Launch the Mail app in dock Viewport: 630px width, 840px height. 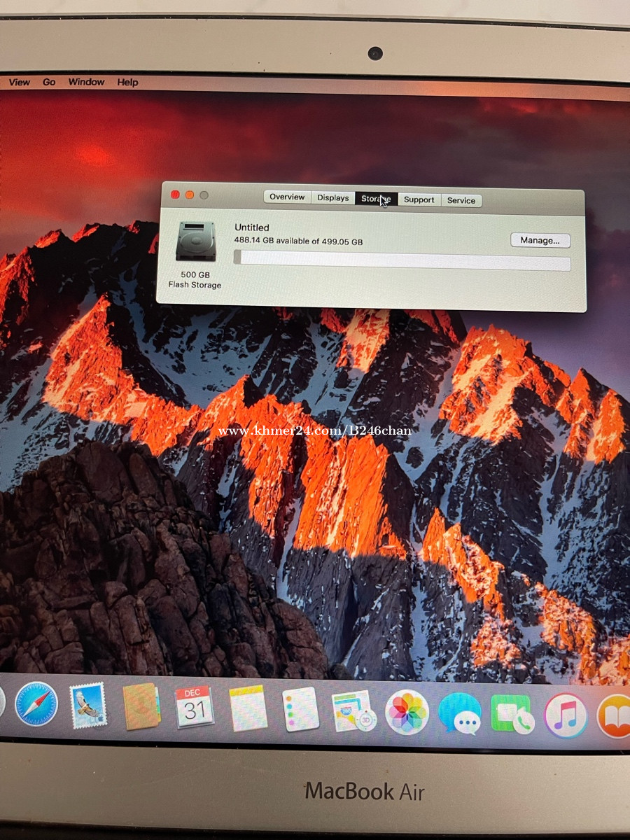coord(88,705)
